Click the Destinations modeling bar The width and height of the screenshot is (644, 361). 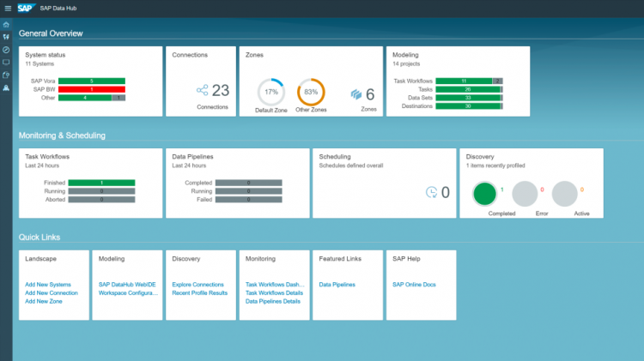[469, 105]
